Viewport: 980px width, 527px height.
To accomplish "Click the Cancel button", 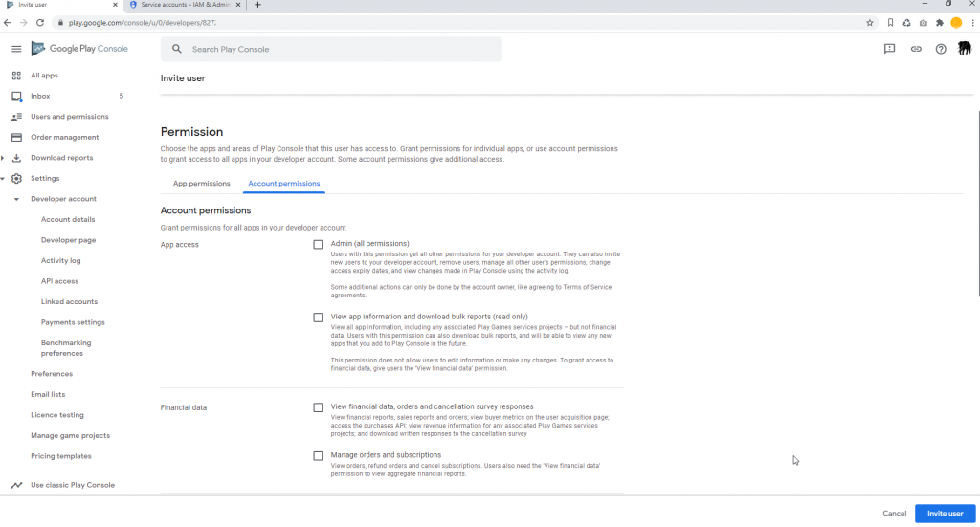I will point(895,514).
